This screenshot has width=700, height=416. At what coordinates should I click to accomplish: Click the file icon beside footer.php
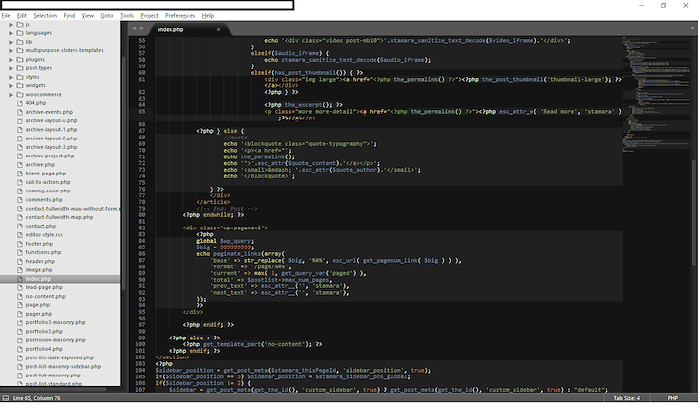20,244
